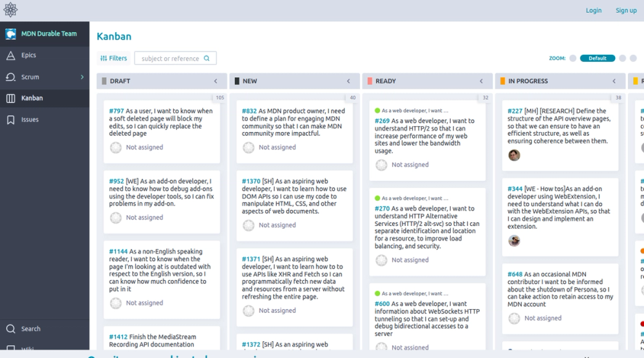Click green epic dot above card #269

377,111
